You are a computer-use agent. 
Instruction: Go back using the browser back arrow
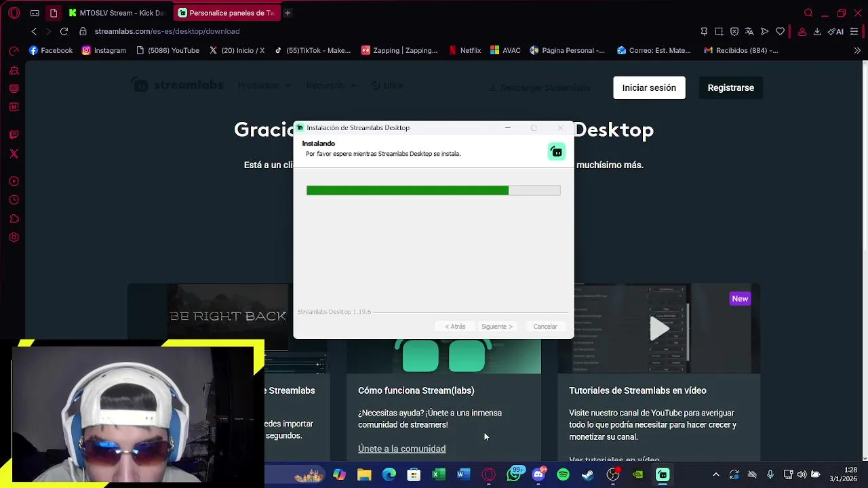(34, 31)
